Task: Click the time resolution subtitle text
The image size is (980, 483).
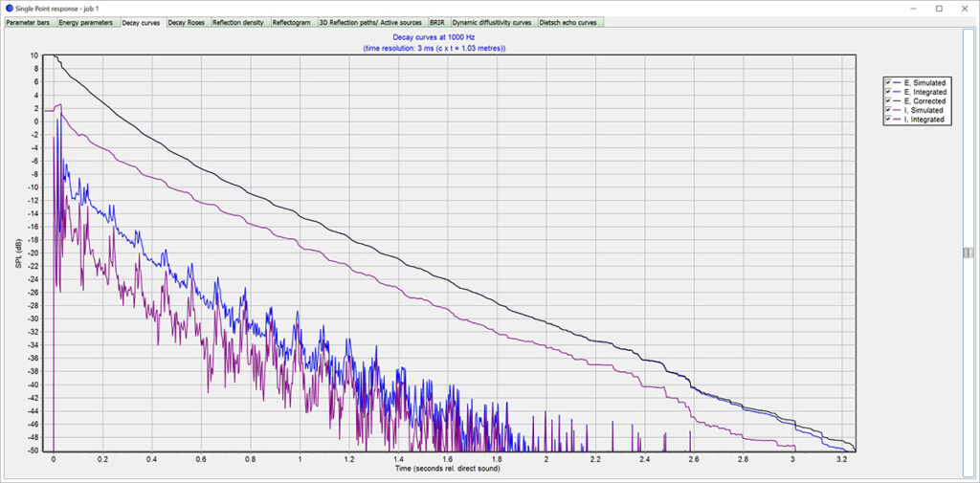Action: point(434,48)
